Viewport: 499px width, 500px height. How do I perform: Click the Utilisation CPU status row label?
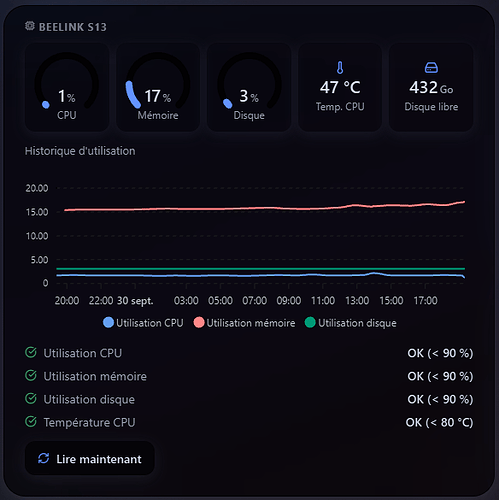tap(83, 353)
